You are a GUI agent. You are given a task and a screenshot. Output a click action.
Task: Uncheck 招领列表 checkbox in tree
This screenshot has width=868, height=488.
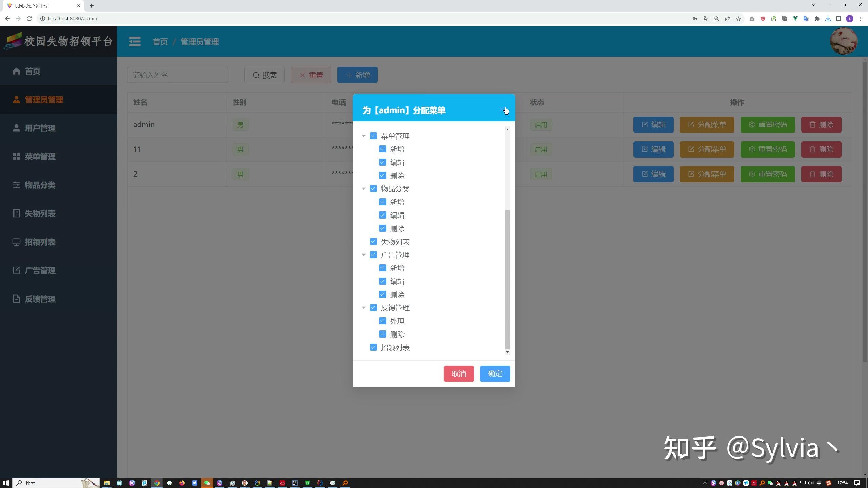(x=373, y=347)
